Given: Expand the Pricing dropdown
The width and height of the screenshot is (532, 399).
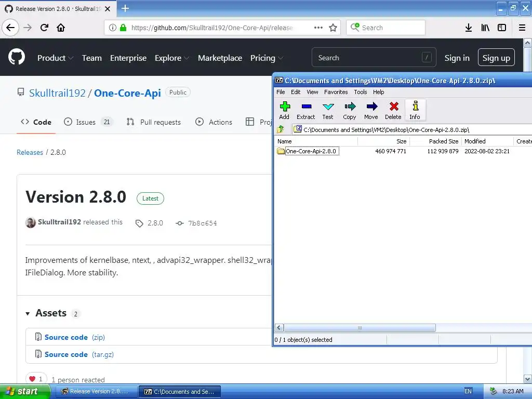Looking at the screenshot, I should (267, 58).
